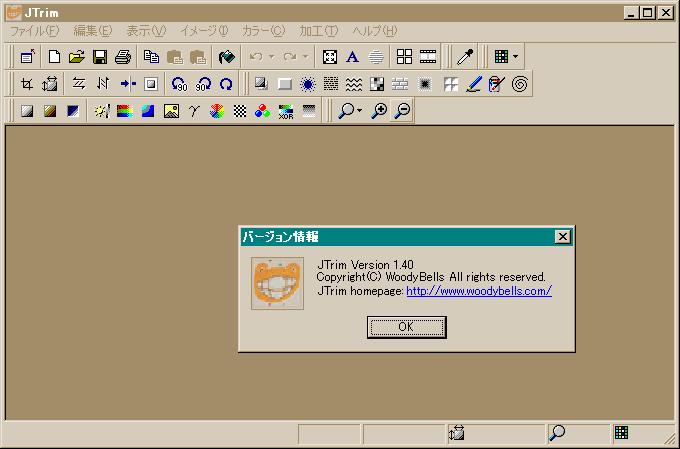The width and height of the screenshot is (680, 449).
Task: Click the radial burst effect icon
Action: point(307,84)
